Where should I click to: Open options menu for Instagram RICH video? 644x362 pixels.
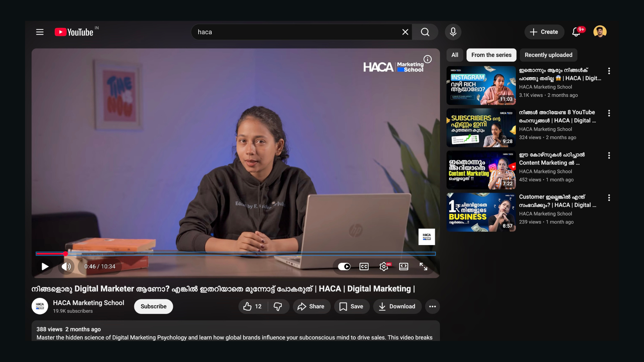click(609, 71)
